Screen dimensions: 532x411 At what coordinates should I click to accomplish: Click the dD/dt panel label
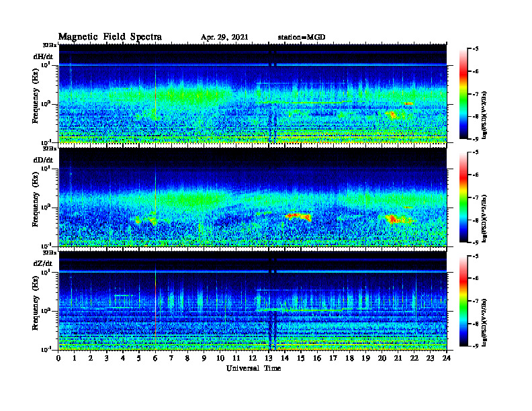point(43,160)
